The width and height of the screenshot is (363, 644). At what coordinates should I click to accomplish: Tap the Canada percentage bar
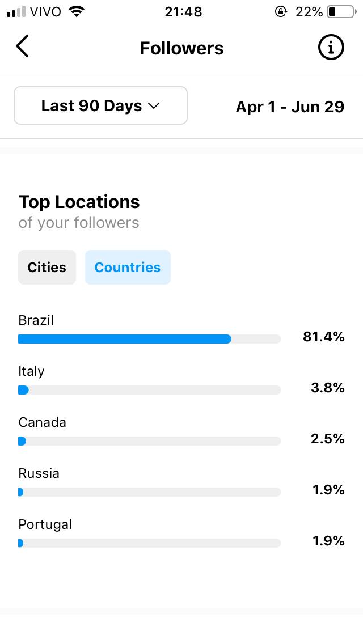(149, 441)
